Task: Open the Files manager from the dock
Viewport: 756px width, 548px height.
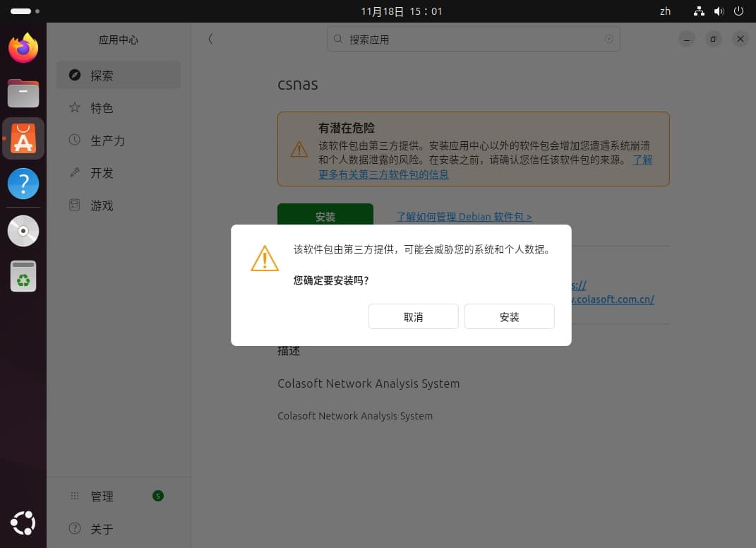Action: [x=23, y=93]
